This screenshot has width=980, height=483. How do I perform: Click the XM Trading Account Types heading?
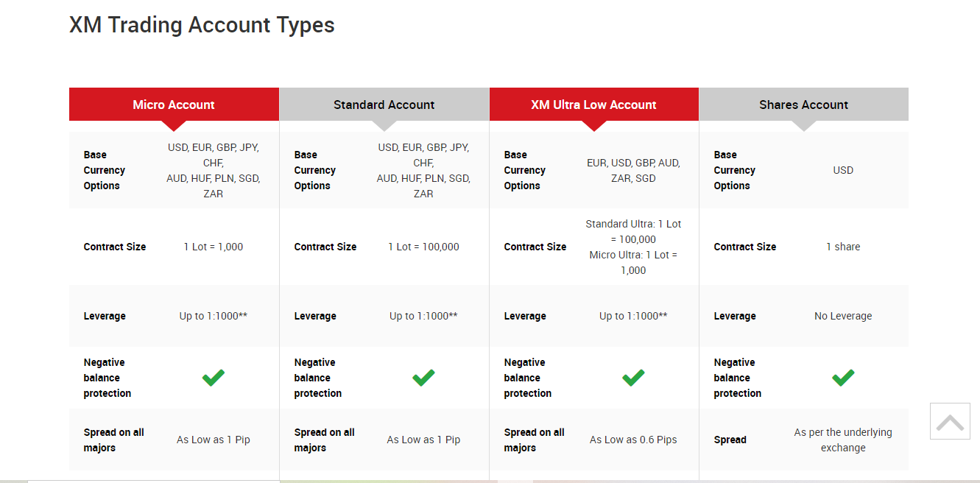tap(202, 25)
